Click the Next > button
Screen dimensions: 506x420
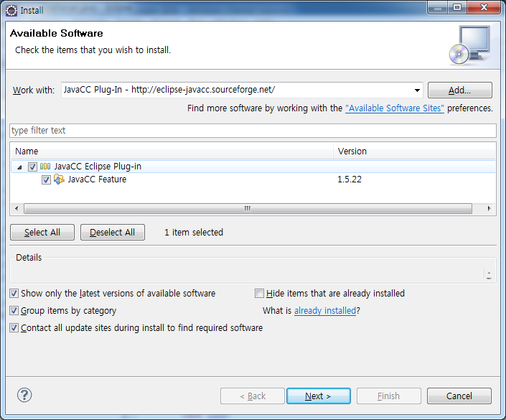point(319,396)
